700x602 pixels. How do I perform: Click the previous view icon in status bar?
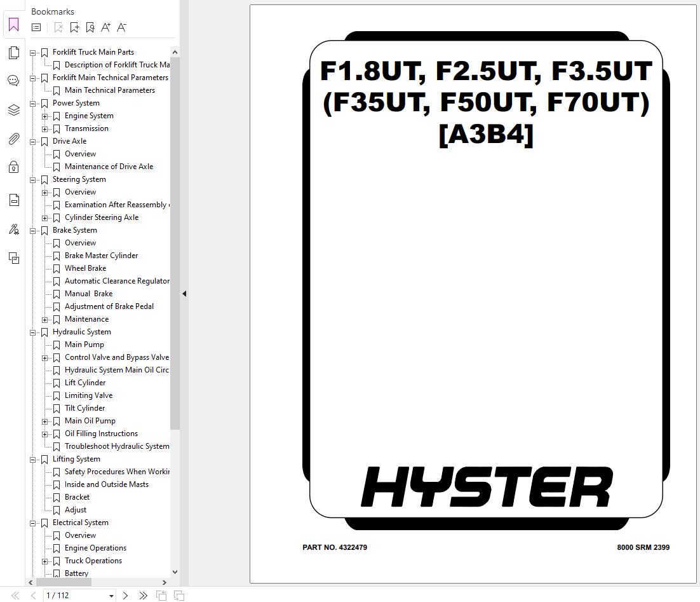(161, 595)
